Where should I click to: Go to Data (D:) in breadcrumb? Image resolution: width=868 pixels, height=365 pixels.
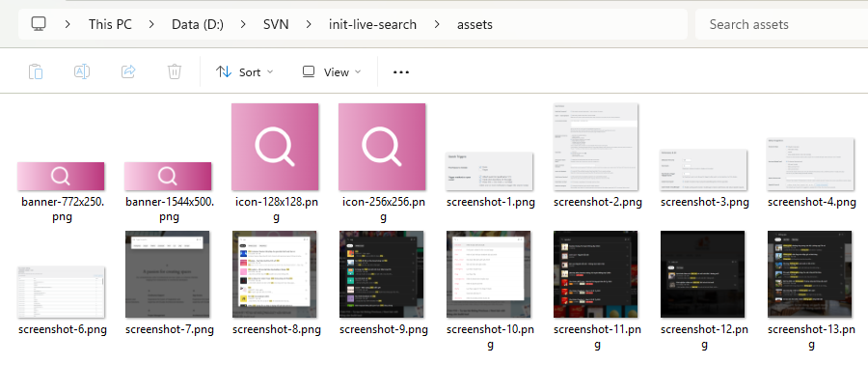tap(198, 24)
